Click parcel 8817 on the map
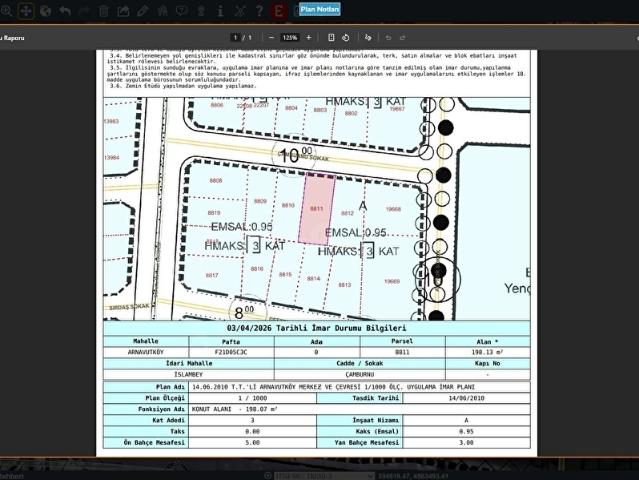Screen dimensions: 639x480 point(212,275)
